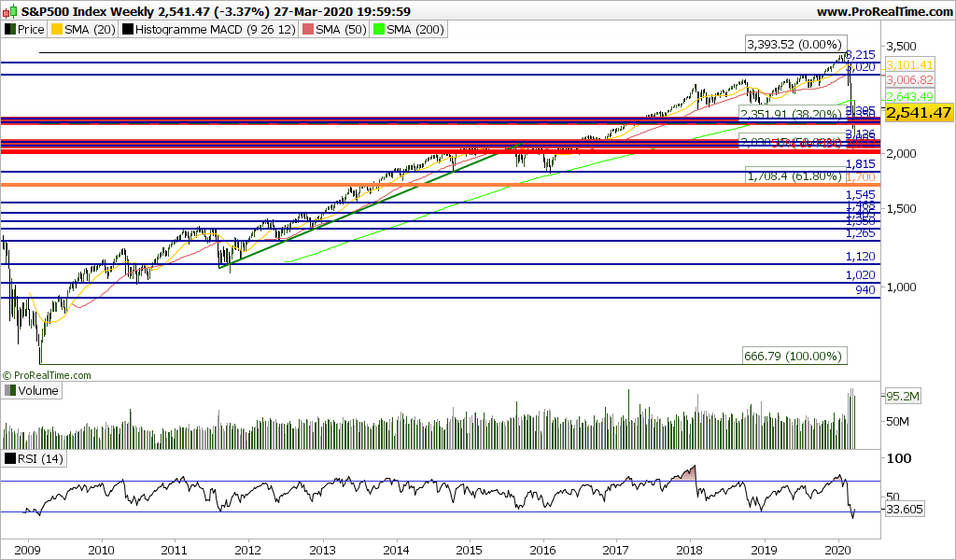Viewport: 956px width, 560px height.
Task: Click the 50M volume axis tick
Action: pos(898,422)
